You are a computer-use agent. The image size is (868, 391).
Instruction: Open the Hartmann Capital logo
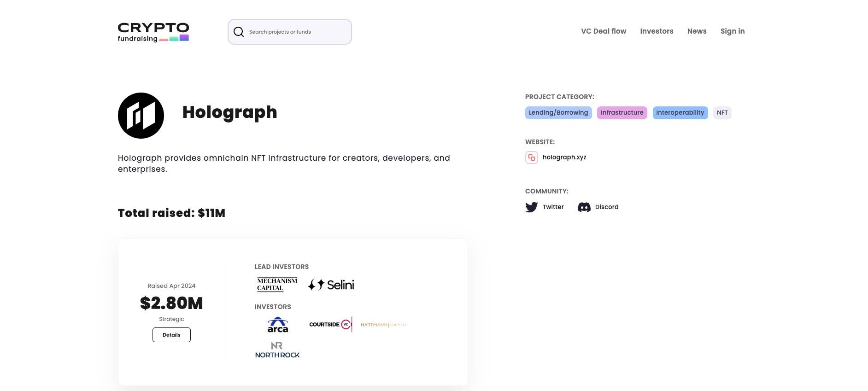(x=383, y=325)
